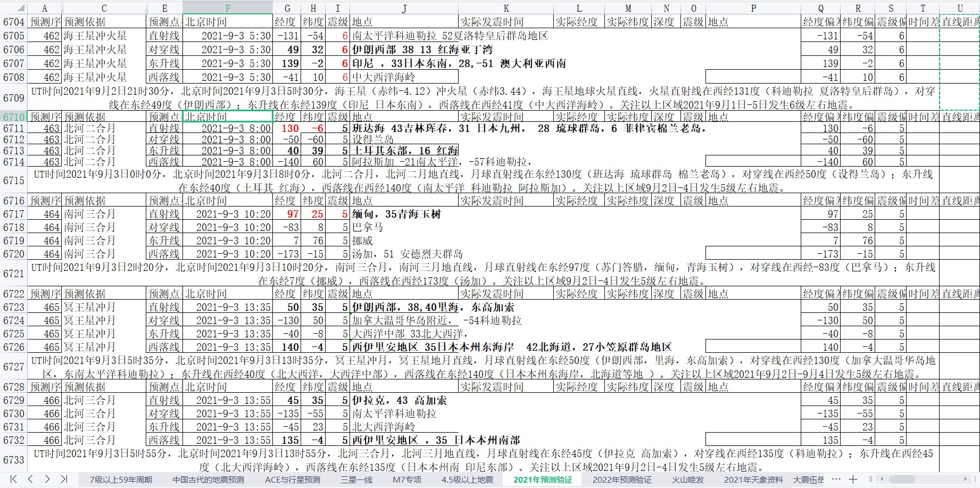Select column P header
Viewport: 980px width, 488px height.
[753, 8]
